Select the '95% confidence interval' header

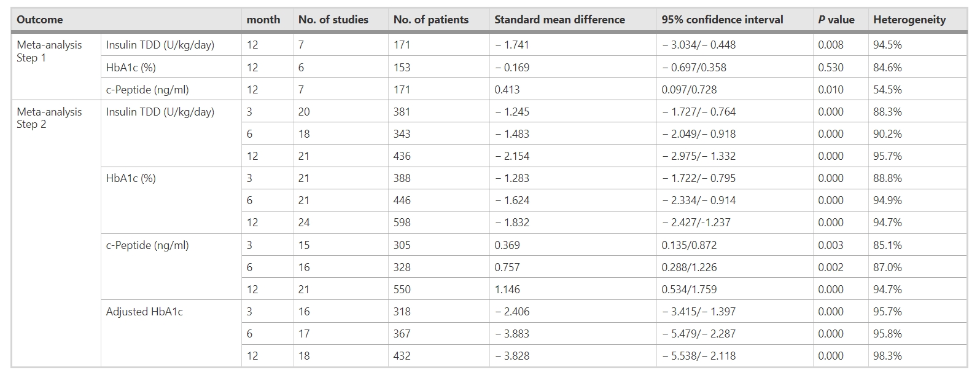click(x=722, y=20)
